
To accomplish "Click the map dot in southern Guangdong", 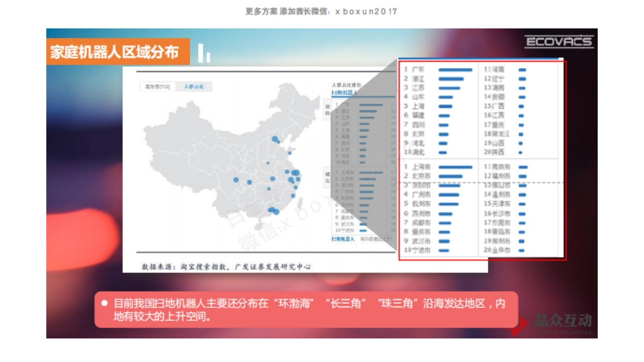I will (274, 210).
